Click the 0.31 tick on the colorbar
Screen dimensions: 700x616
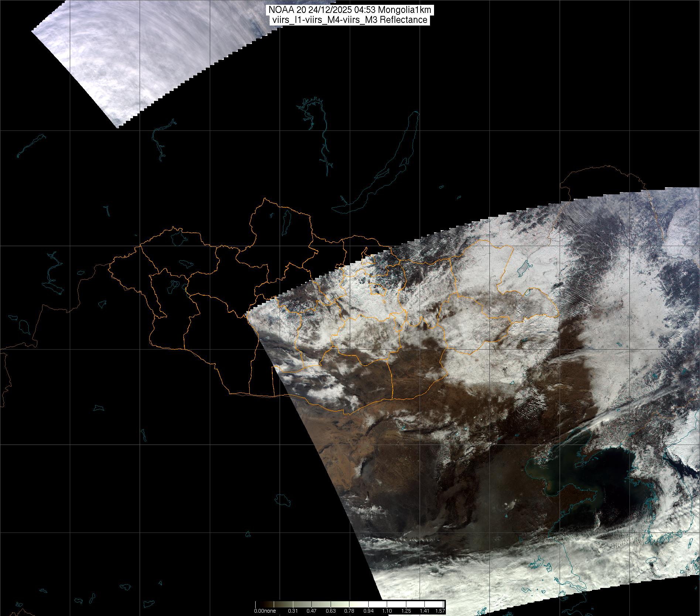point(293,611)
